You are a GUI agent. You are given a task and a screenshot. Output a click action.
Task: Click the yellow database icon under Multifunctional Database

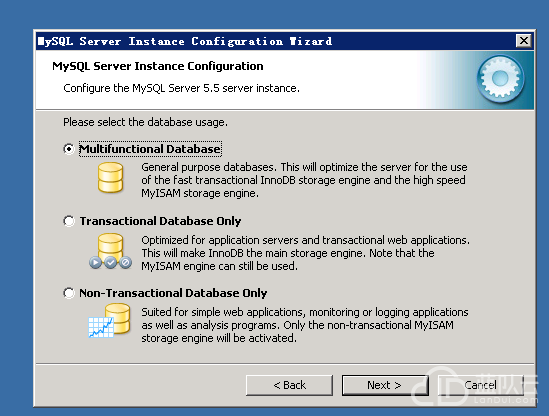(x=110, y=178)
